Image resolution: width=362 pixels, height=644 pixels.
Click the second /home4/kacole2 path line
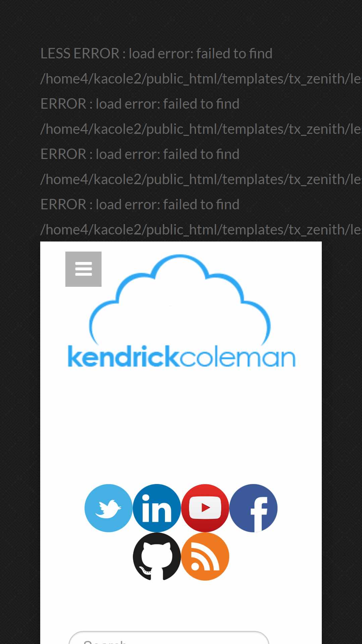click(x=201, y=129)
